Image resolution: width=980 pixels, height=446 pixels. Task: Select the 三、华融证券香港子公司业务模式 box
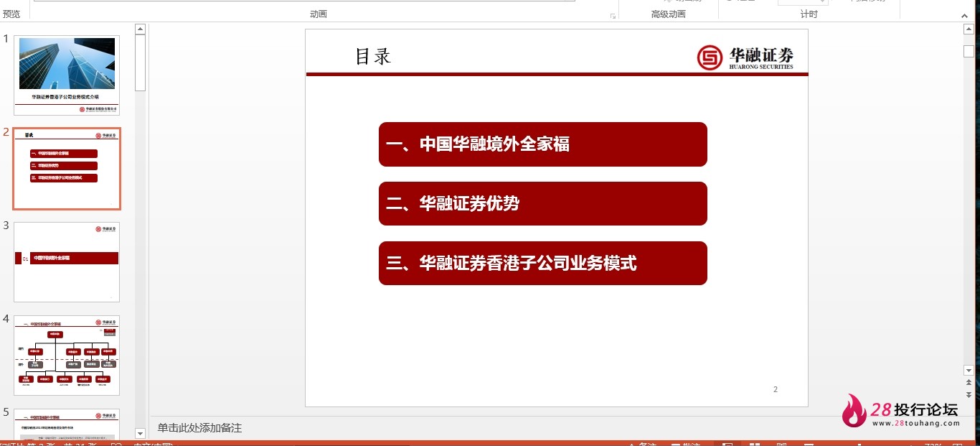click(543, 264)
